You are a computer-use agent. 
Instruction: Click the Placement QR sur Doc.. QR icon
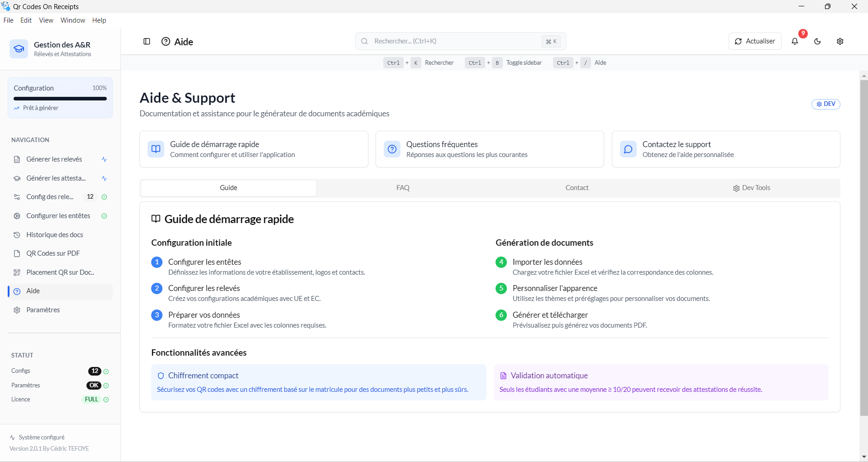coord(17,272)
